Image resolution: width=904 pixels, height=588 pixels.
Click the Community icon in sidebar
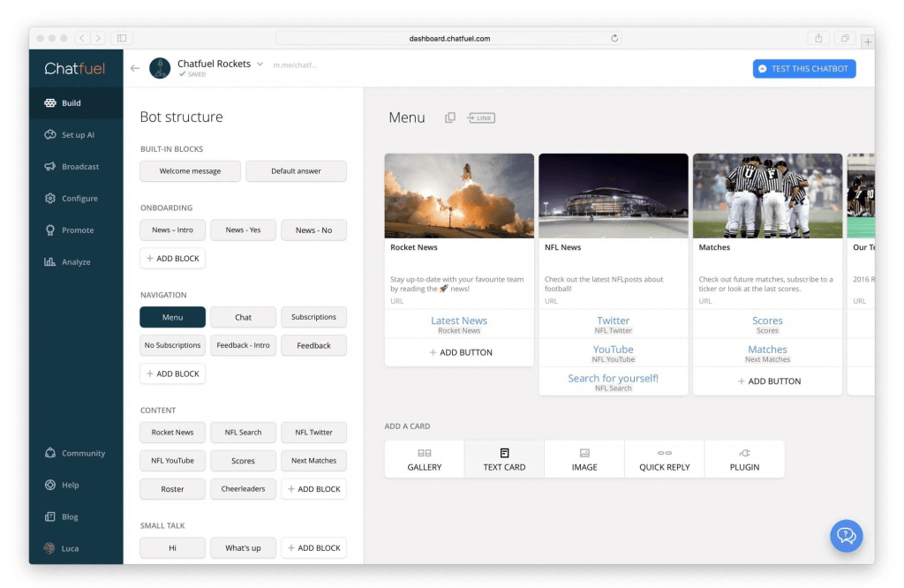tap(50, 453)
